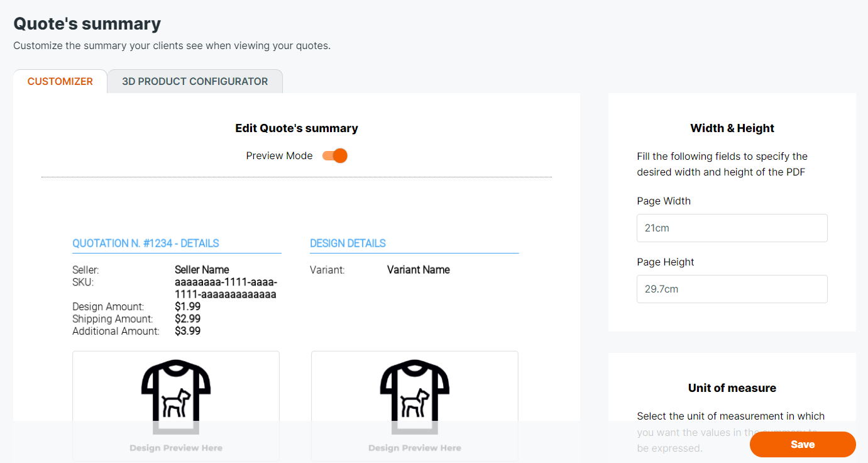The width and height of the screenshot is (868, 463).
Task: Click the Page Height input field
Action: pos(732,289)
